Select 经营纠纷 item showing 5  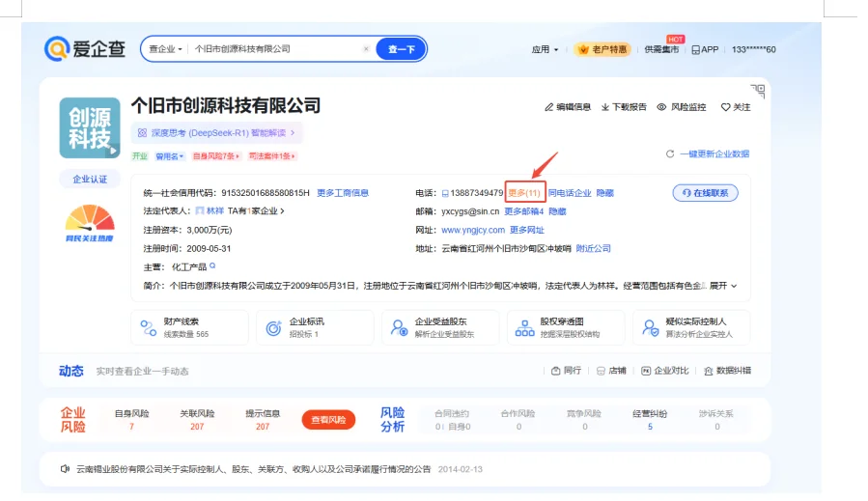click(650, 420)
